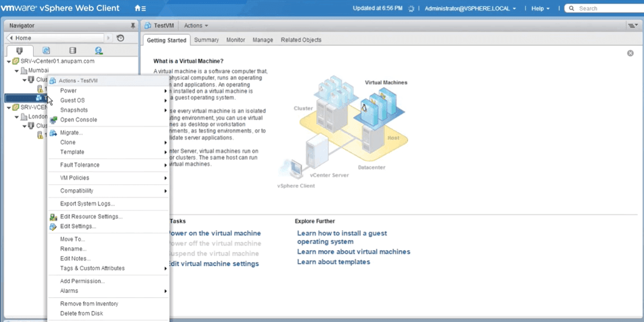Collapse the SRV-vCenter01.anupam.com tree node
Image resolution: width=644 pixels, height=322 pixels.
pyautogui.click(x=9, y=62)
